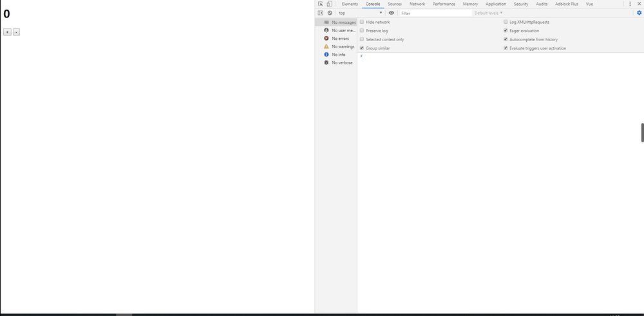Open the top execution context dropdown
Image resolution: width=644 pixels, height=316 pixels.
click(x=360, y=13)
